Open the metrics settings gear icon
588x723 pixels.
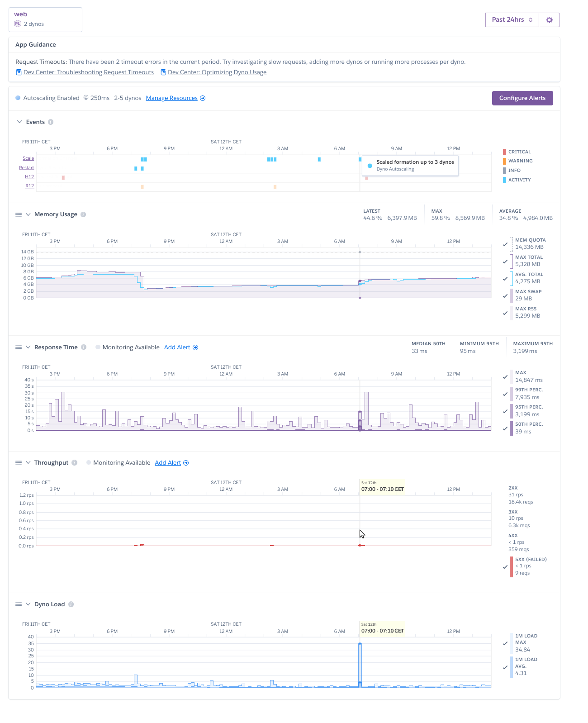click(549, 20)
